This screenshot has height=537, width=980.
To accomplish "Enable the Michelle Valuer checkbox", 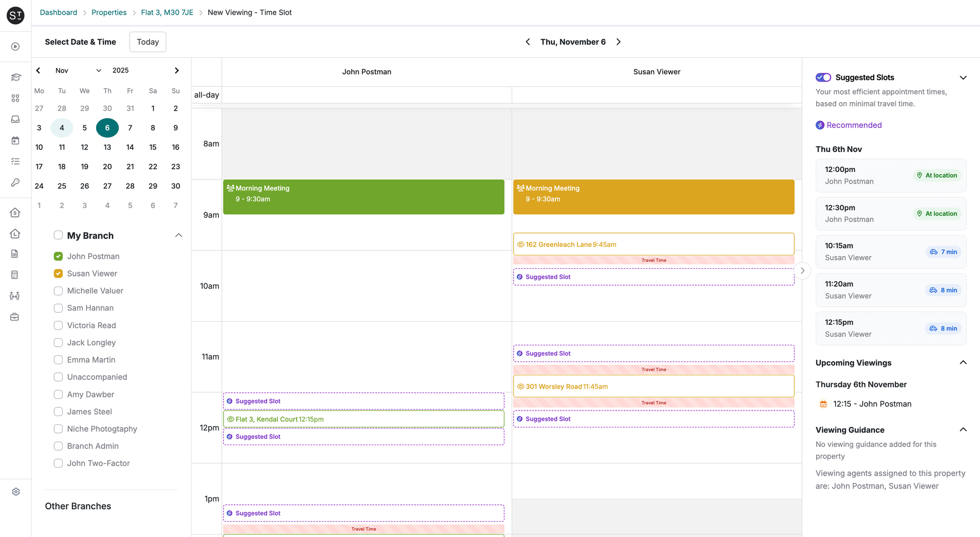I will tap(58, 290).
